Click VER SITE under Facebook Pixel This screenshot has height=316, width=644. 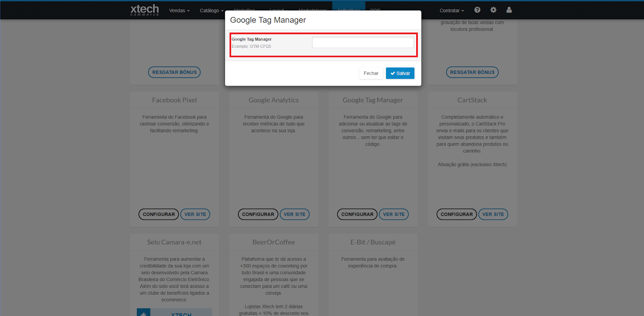click(x=195, y=214)
